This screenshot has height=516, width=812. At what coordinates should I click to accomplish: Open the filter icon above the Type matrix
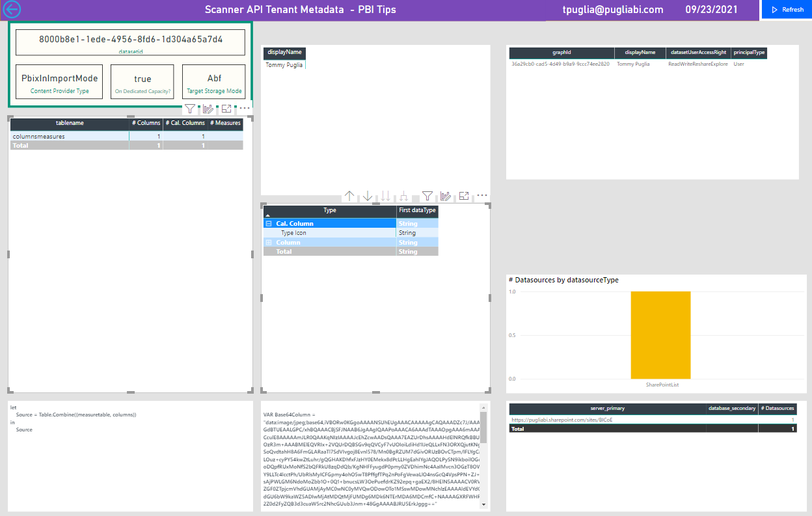[x=427, y=195]
